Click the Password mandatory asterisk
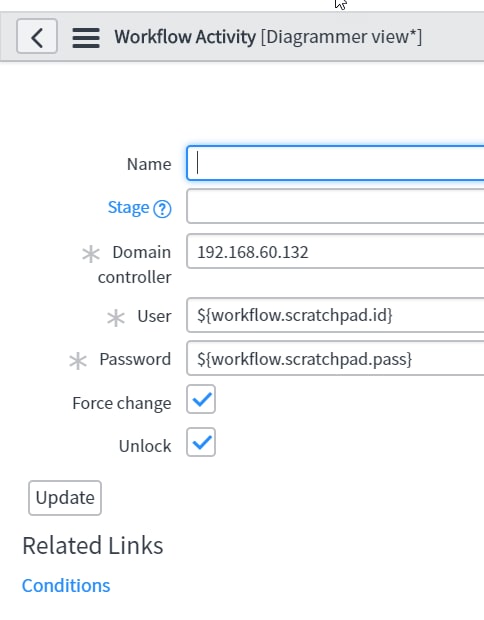 pos(78,361)
